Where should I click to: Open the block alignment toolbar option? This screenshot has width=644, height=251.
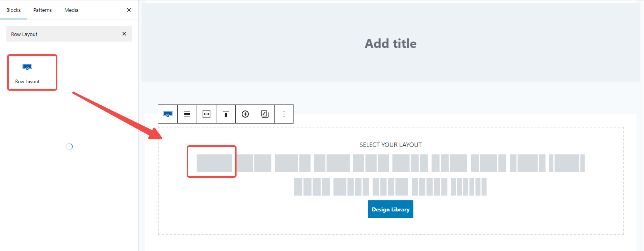187,114
